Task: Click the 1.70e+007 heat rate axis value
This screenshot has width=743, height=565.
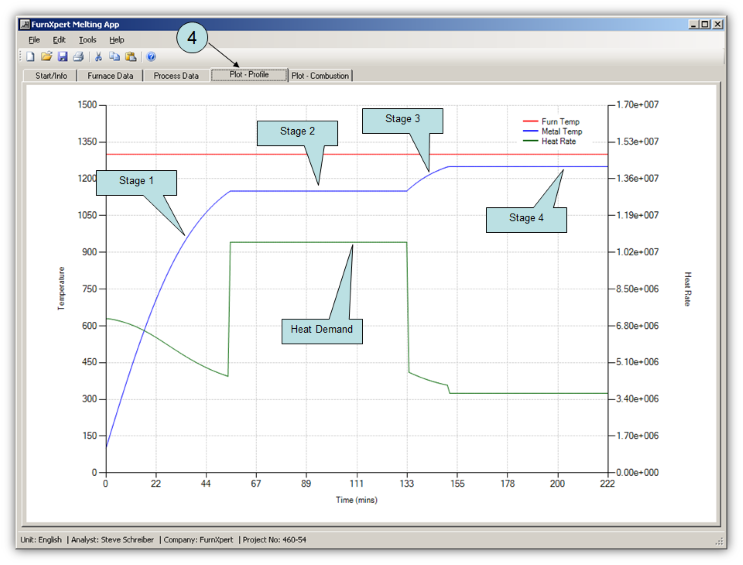Action: 637,105
